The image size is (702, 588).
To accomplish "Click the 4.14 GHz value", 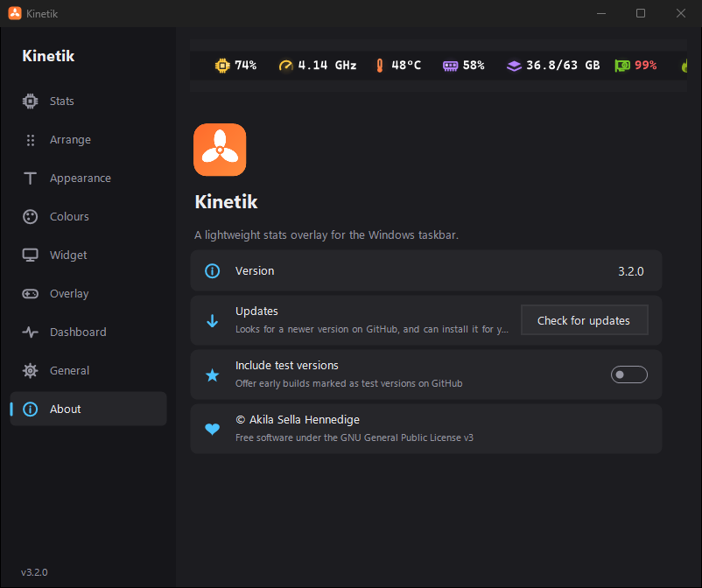I will pyautogui.click(x=327, y=66).
